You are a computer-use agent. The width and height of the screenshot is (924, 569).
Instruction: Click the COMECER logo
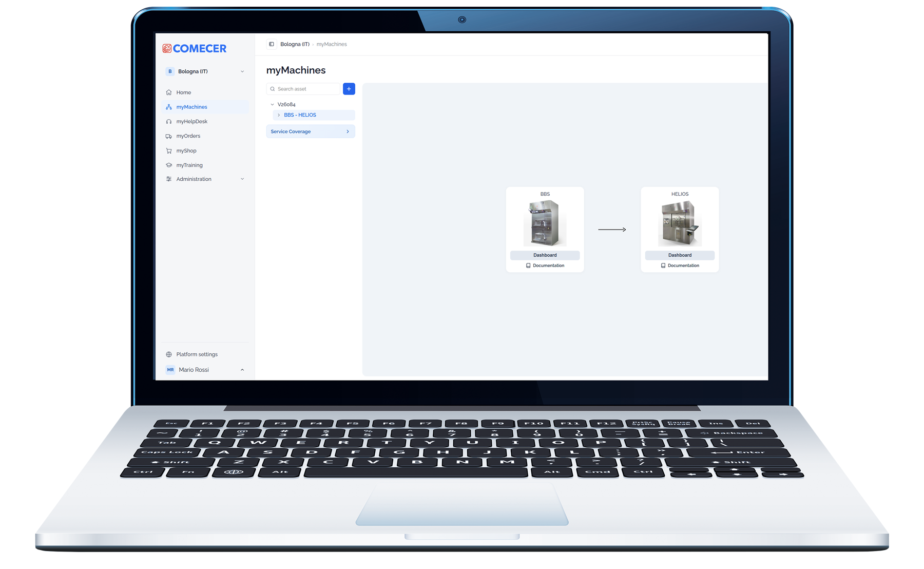tap(194, 48)
